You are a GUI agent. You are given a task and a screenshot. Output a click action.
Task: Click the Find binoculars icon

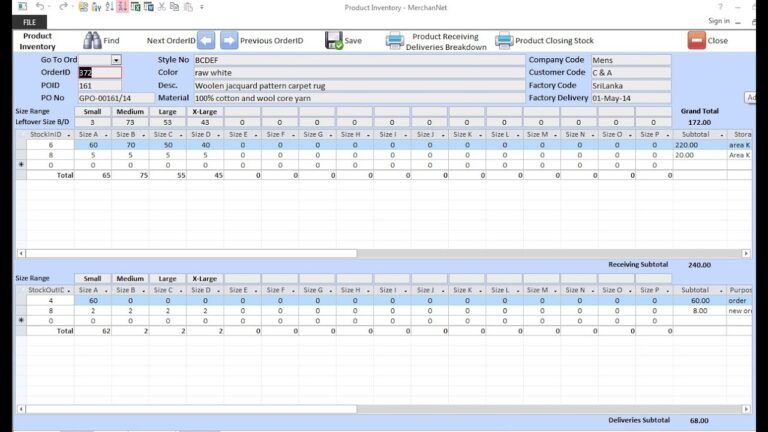(x=92, y=41)
